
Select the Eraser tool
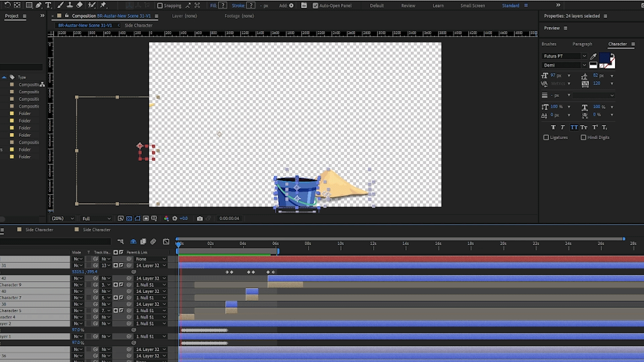[79, 5]
